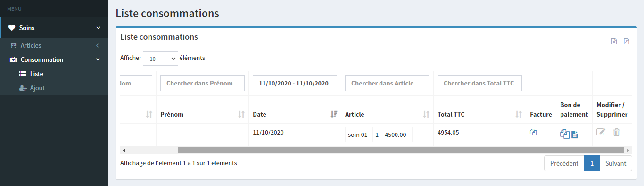
Task: Click the user-plus icon beside Ajout
Action: point(23,88)
